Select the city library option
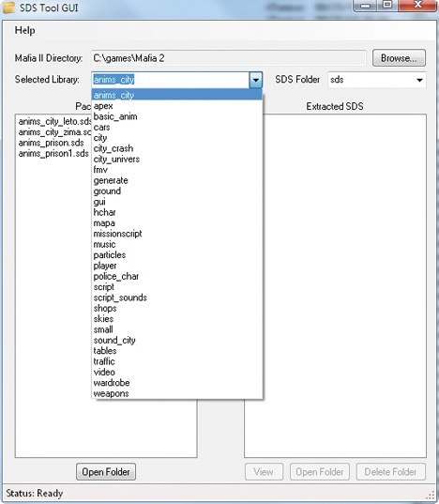This screenshot has width=439, height=504. [177, 138]
